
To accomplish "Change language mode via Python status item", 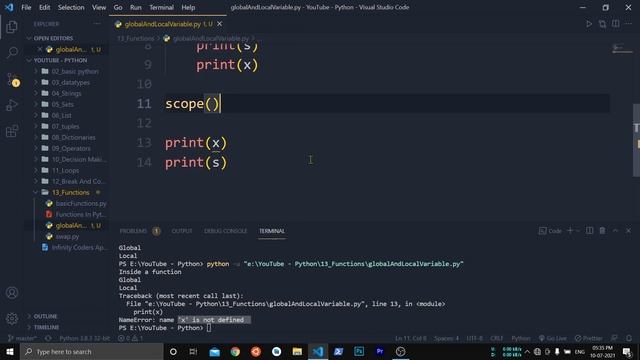I will 521,338.
